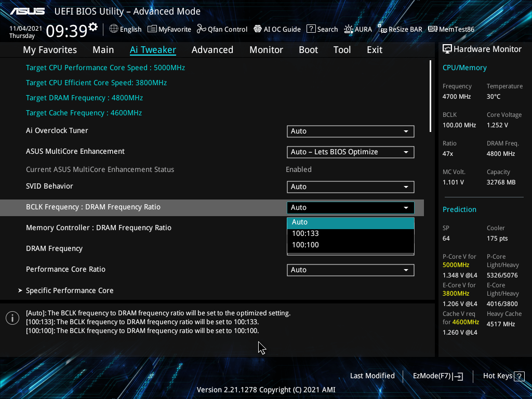This screenshot has height=399, width=532.
Task: Collapse BCLK Frequency DRAM Ratio dropdown
Action: point(351,208)
